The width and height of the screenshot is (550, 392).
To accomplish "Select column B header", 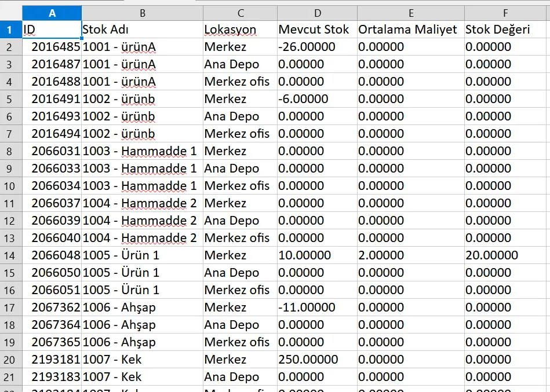I will click(143, 13).
